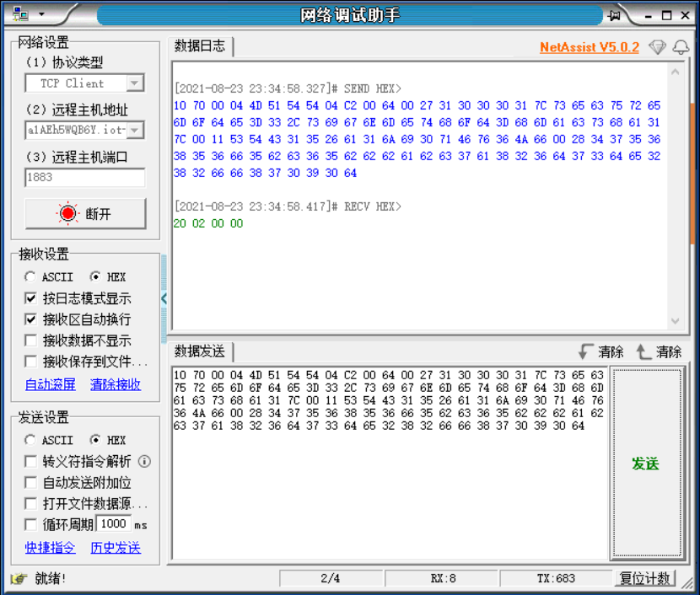Click the remote host port field 1883
700x595 pixels.
85,178
